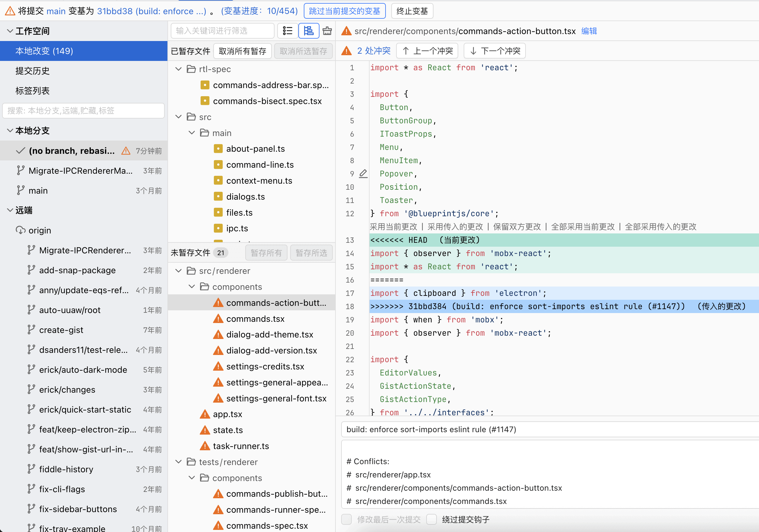Open the tag list view
759x532 pixels.
point(32,90)
